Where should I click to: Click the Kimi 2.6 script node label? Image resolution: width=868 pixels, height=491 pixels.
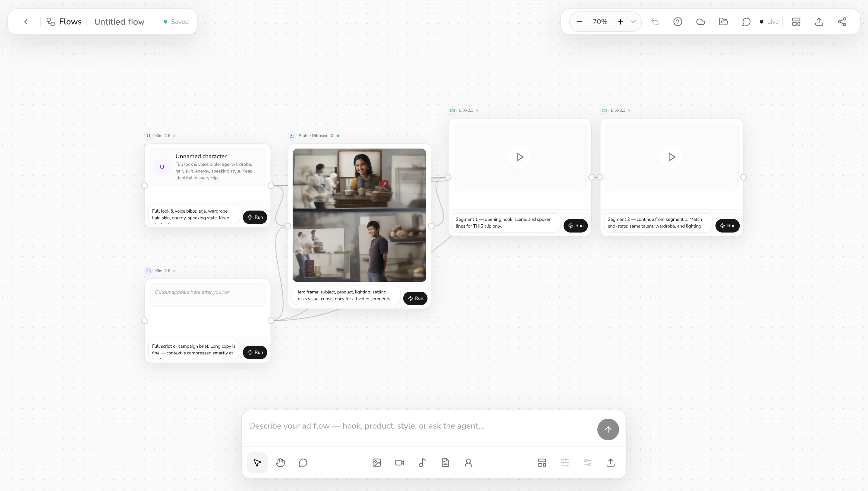163,271
